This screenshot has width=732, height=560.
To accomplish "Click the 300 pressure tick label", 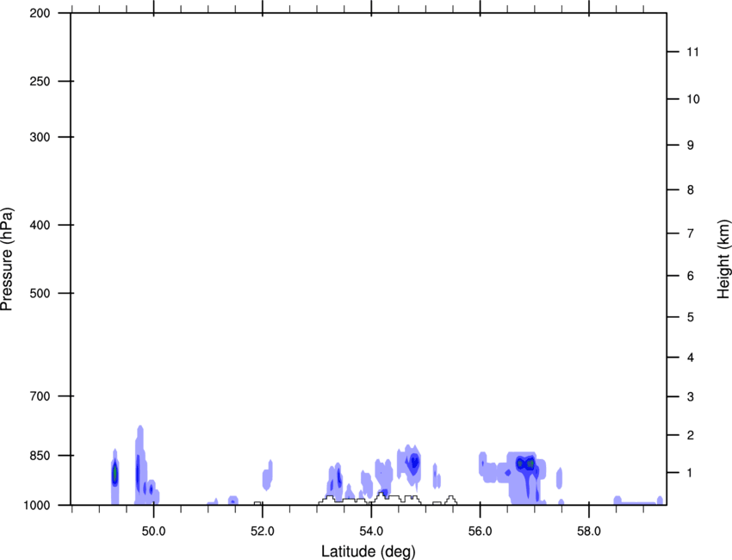I will pyautogui.click(x=40, y=137).
